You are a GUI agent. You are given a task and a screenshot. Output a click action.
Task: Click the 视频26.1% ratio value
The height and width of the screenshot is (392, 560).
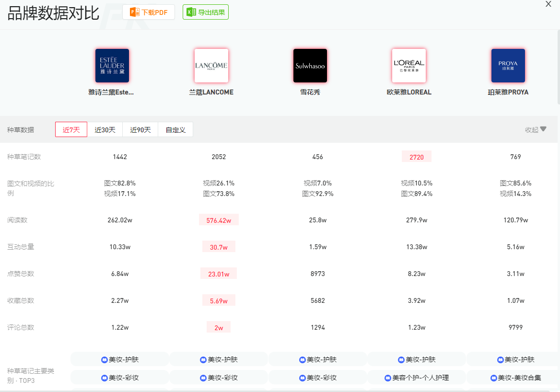(219, 183)
